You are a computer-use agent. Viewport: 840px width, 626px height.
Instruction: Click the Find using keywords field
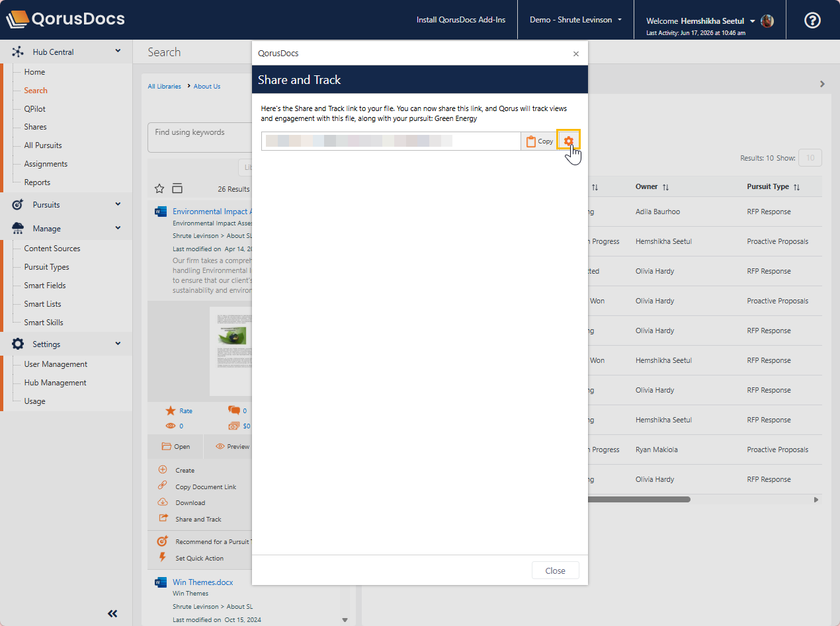click(x=200, y=137)
